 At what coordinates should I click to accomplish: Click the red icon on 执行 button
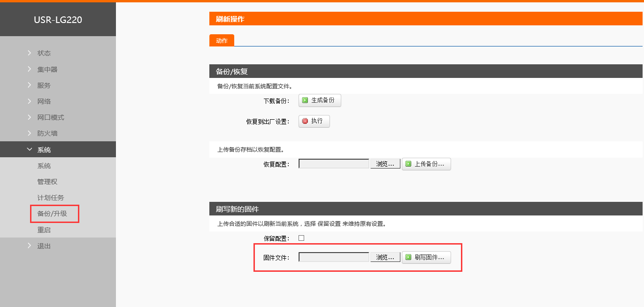[305, 121]
